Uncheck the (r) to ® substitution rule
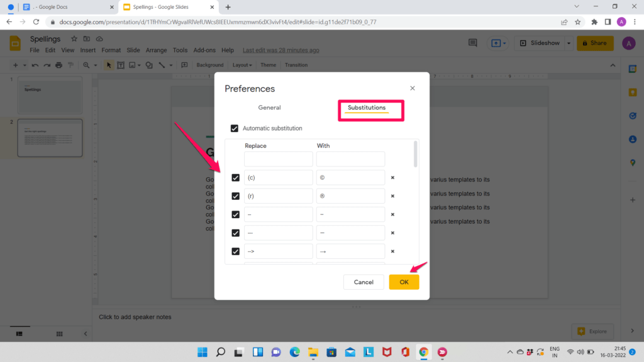Viewport: 644px width, 362px height. point(236,195)
